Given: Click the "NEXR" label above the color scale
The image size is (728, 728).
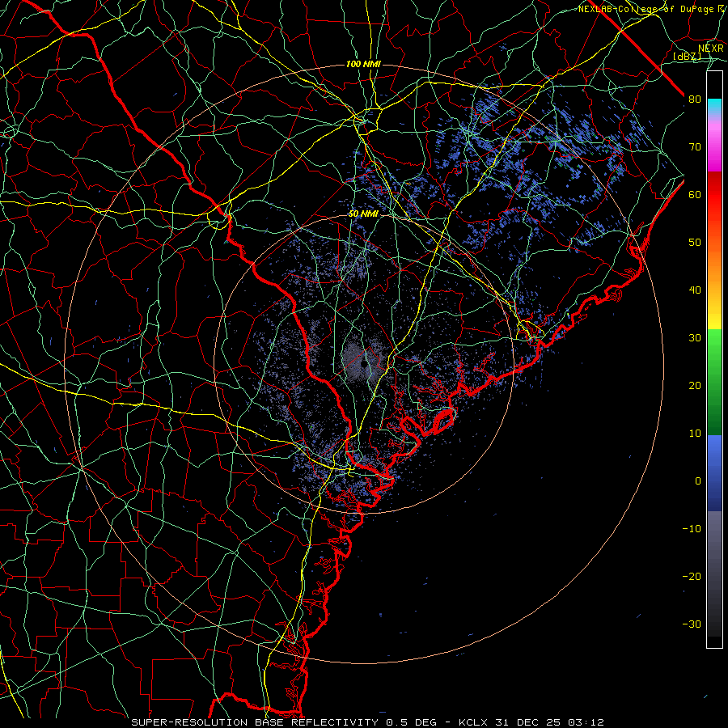Looking at the screenshot, I should [x=711, y=49].
